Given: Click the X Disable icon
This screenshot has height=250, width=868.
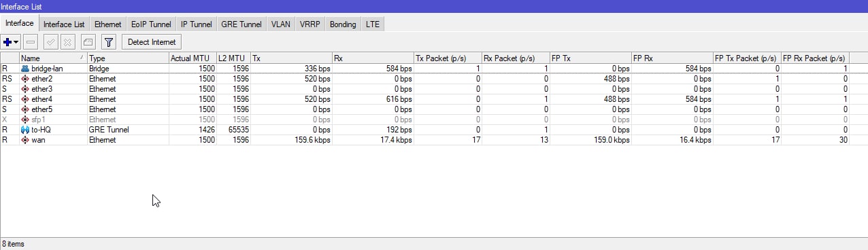Looking at the screenshot, I should point(67,42).
